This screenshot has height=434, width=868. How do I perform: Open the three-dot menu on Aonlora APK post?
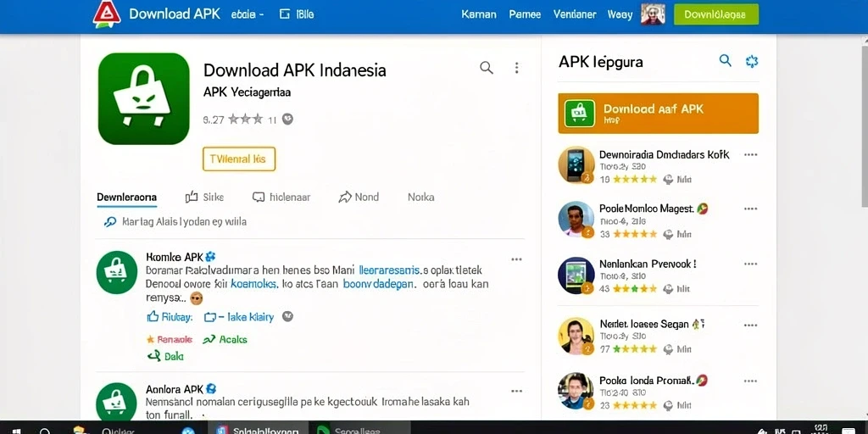[x=516, y=391]
